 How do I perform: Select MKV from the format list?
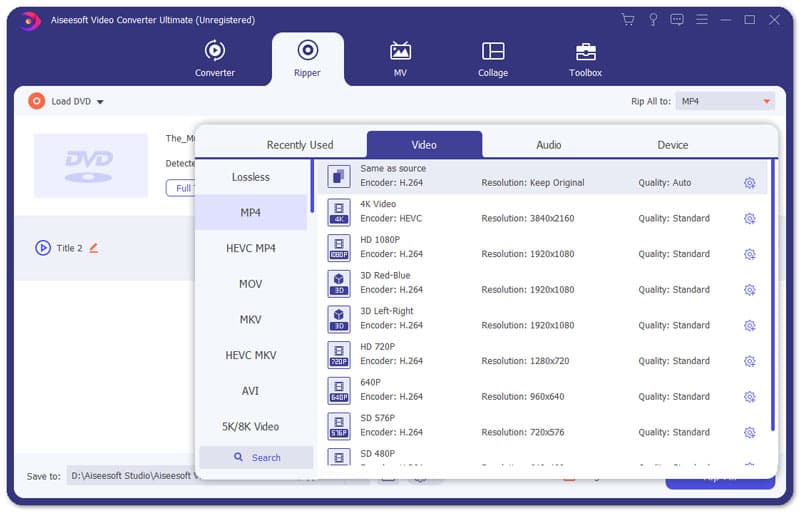point(251,320)
